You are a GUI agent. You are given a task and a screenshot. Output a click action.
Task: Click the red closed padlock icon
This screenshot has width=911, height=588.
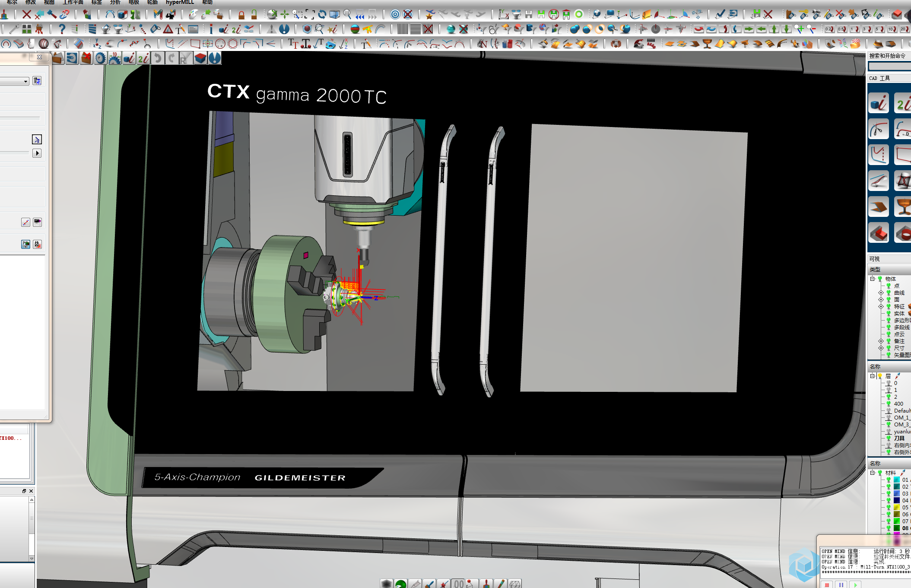pyautogui.click(x=241, y=15)
